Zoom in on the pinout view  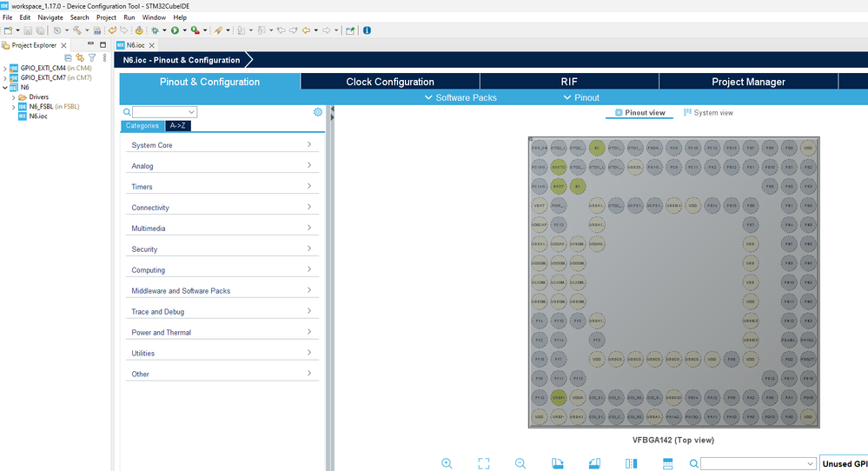[x=447, y=463]
